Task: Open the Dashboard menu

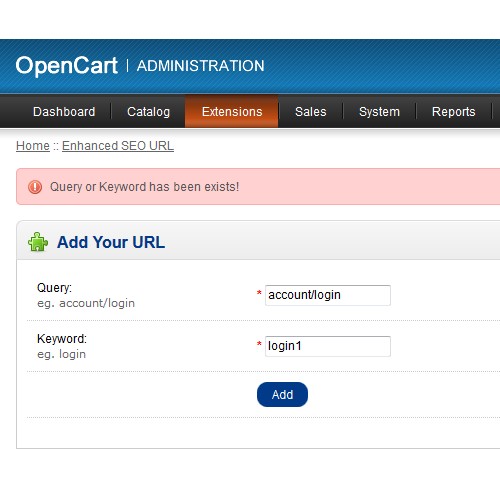Action: click(64, 112)
